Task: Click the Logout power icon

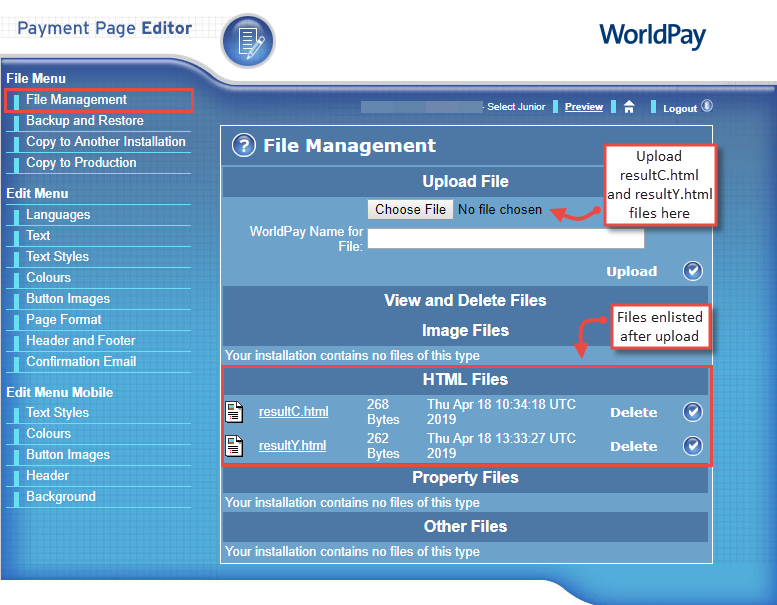Action: pyautogui.click(x=707, y=106)
